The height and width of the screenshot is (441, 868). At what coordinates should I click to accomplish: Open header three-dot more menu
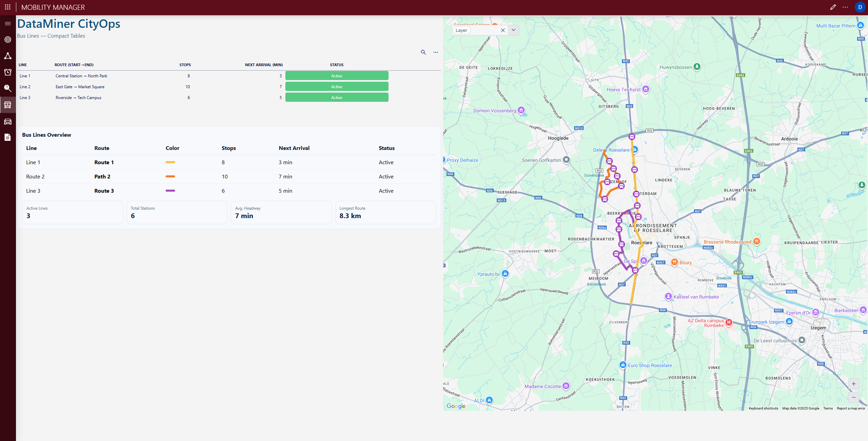pos(845,7)
